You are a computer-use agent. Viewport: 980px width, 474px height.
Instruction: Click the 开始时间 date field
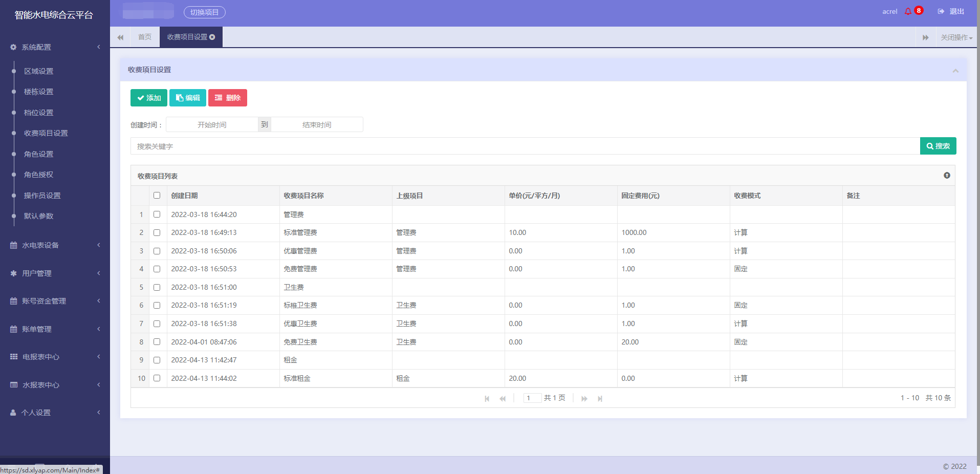(212, 124)
